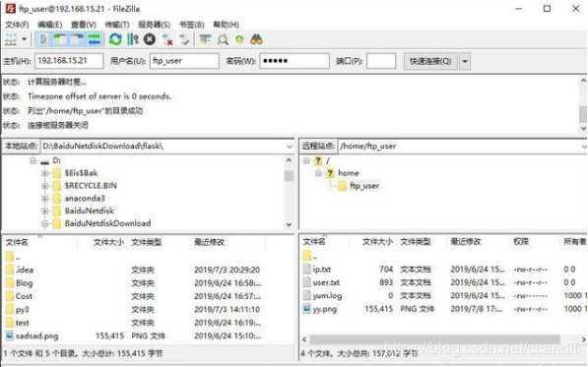This screenshot has height=367, width=588.
Task: Cancel the current operation
Action: pyautogui.click(x=150, y=39)
